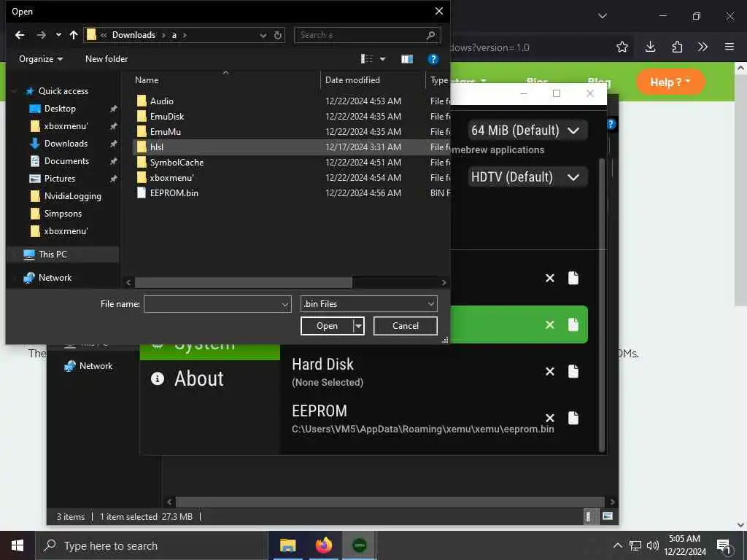747x560 pixels.
Task: Open the Organize menu
Action: [41, 58]
